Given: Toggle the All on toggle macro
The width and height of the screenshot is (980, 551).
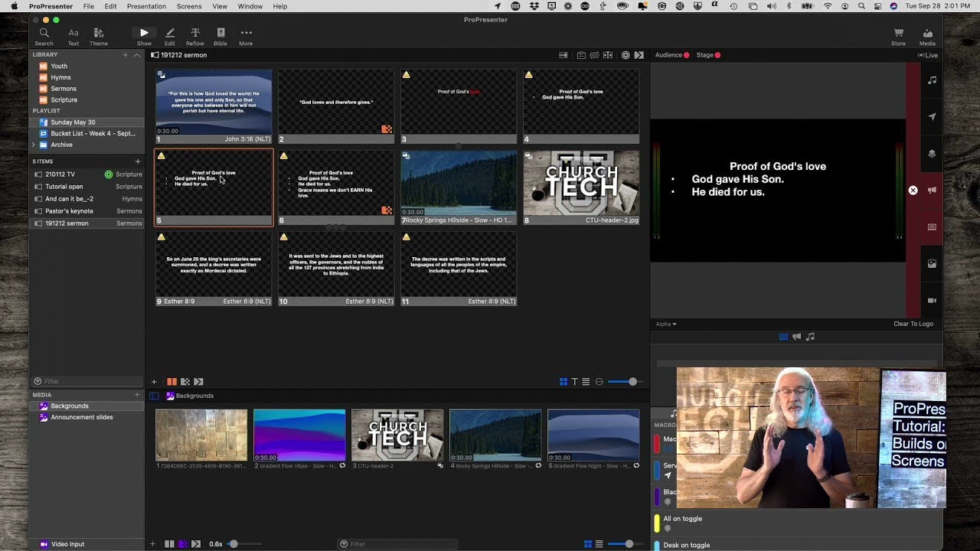Looking at the screenshot, I should coord(682,519).
